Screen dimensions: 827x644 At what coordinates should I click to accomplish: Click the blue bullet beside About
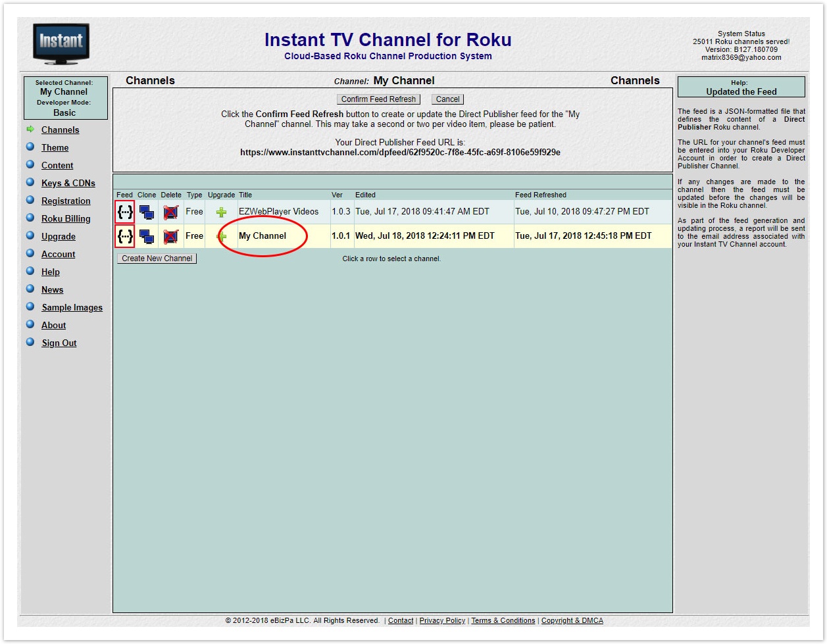click(x=30, y=324)
